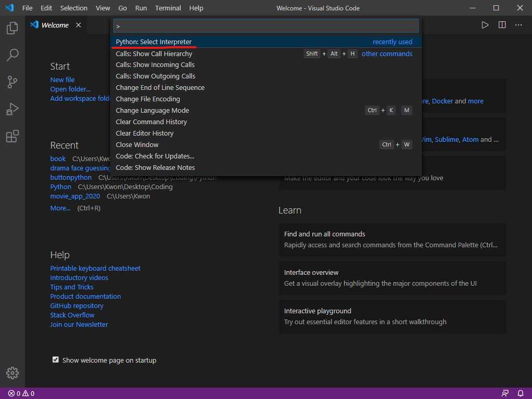Open Printable keyboard cheatsheet link

click(x=96, y=269)
